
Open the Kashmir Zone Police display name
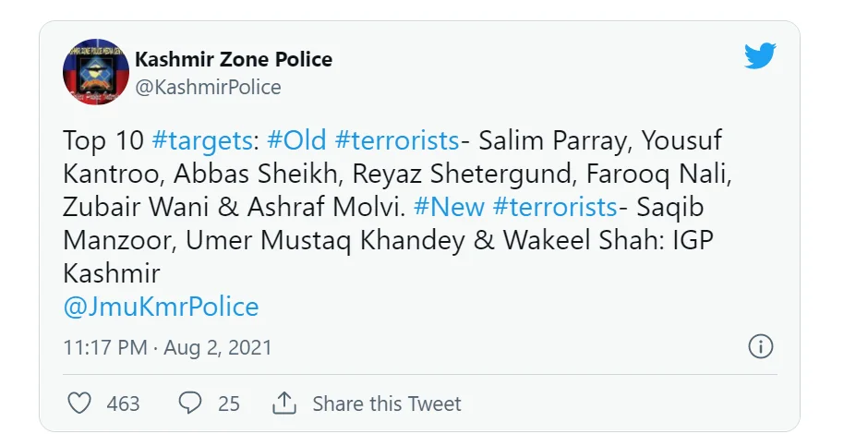click(234, 59)
